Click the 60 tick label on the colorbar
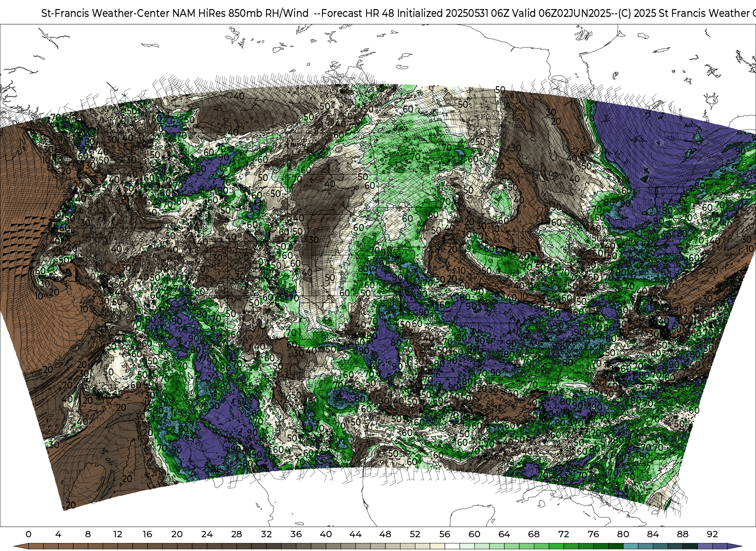The height and width of the screenshot is (551, 756). pyautogui.click(x=474, y=534)
